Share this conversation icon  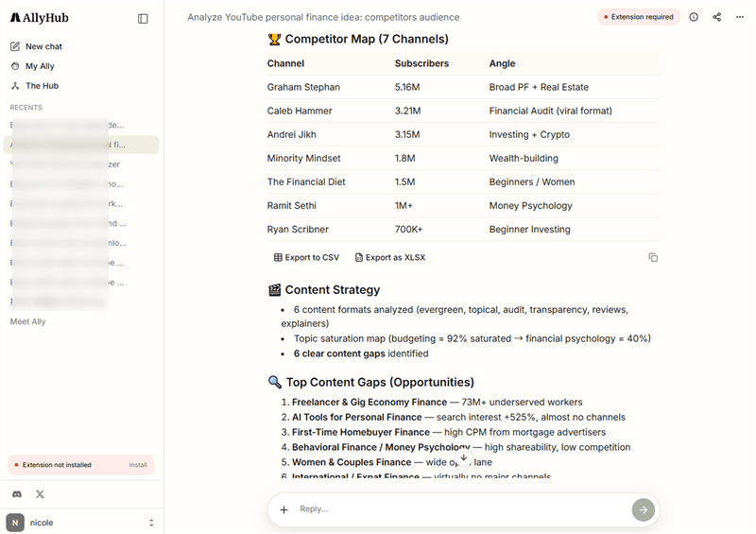[717, 17]
